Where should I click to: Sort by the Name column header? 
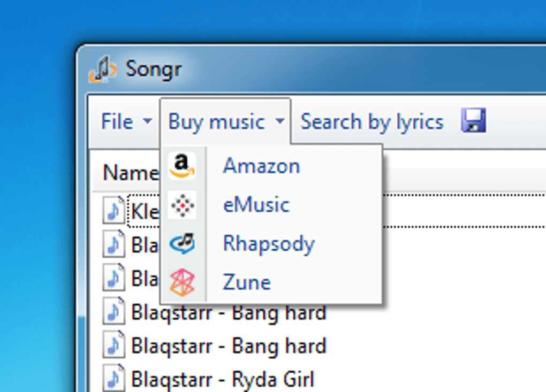(131, 173)
